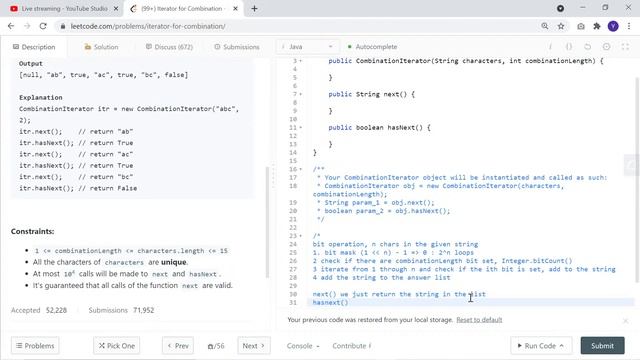The image size is (640, 360).
Task: Open the Chrome profile avatar
Action: [613, 26]
